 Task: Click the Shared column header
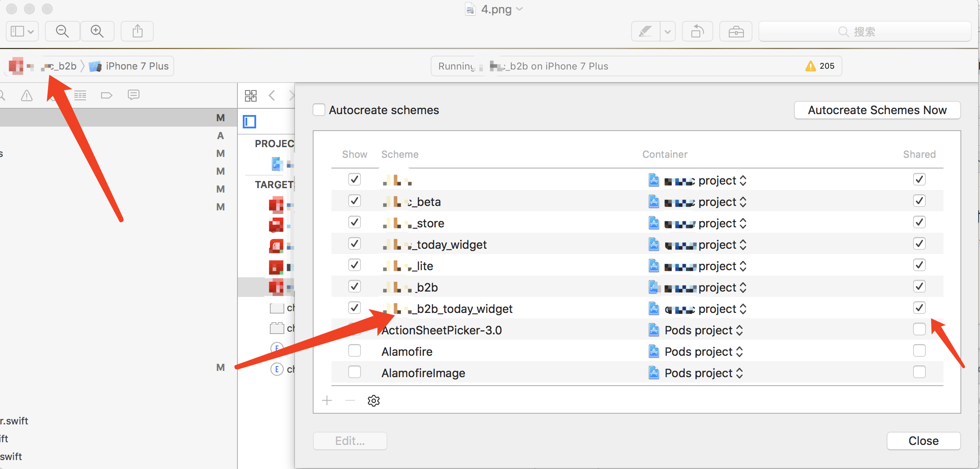(x=919, y=154)
